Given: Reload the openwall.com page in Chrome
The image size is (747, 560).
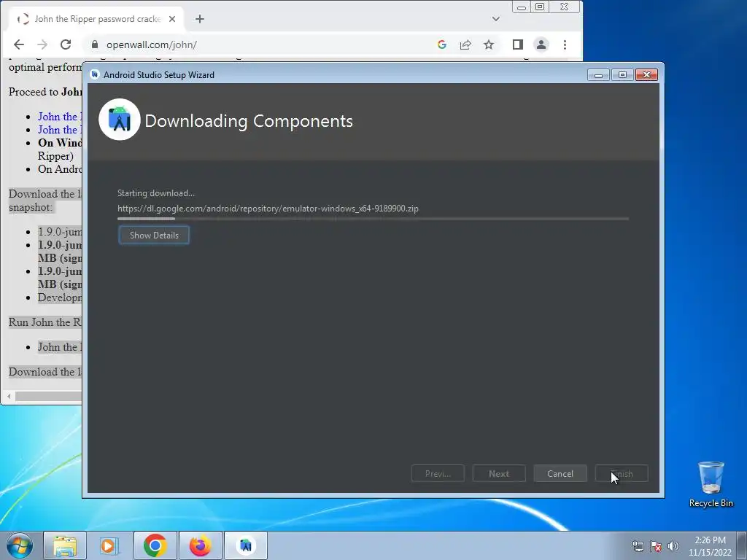Looking at the screenshot, I should pos(66,44).
